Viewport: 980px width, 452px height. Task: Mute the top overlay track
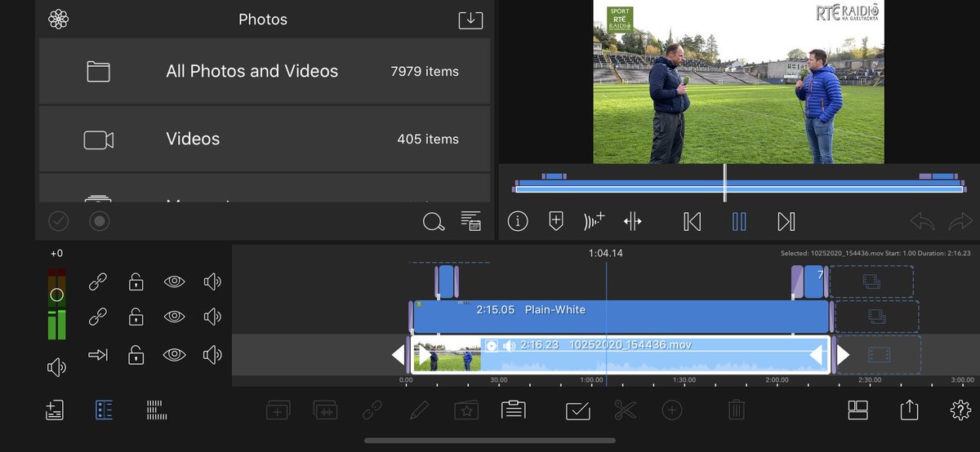tap(212, 282)
